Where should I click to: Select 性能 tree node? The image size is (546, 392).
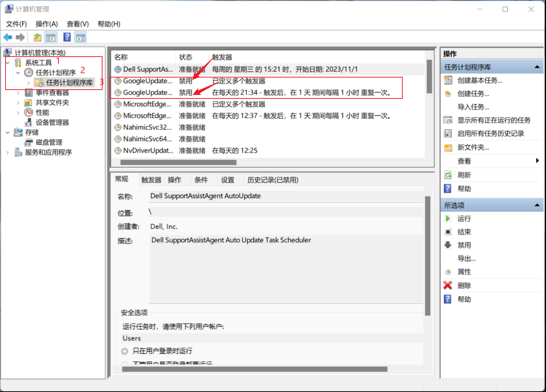(42, 112)
